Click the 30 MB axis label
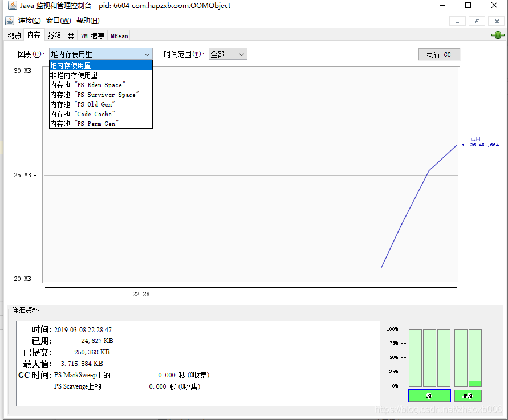This screenshot has width=508, height=420. (x=22, y=71)
